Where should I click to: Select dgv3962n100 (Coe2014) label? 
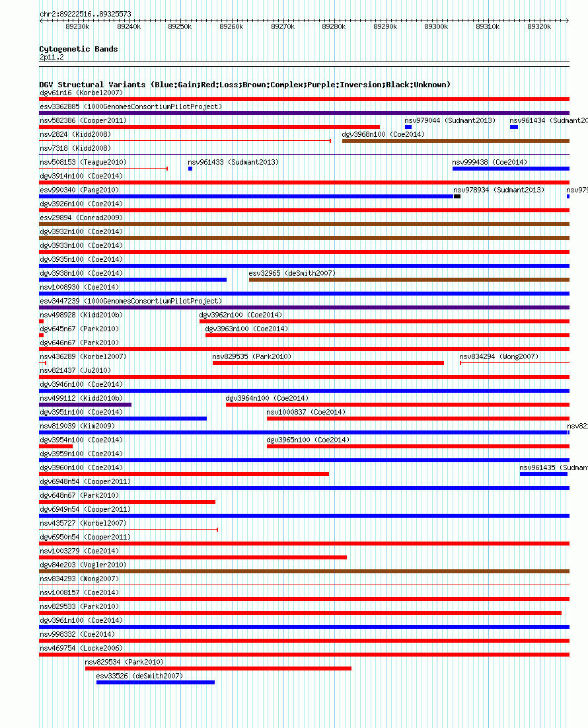(x=240, y=315)
